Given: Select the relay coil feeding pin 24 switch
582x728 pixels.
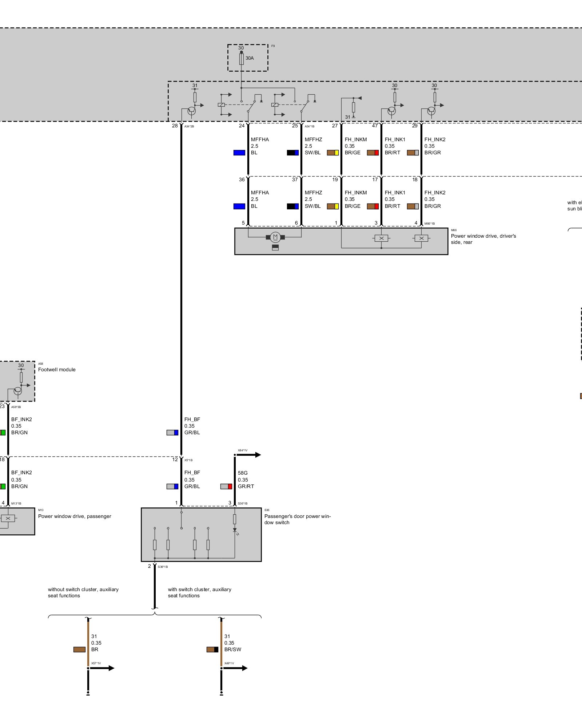Looking at the screenshot, I should click(221, 105).
